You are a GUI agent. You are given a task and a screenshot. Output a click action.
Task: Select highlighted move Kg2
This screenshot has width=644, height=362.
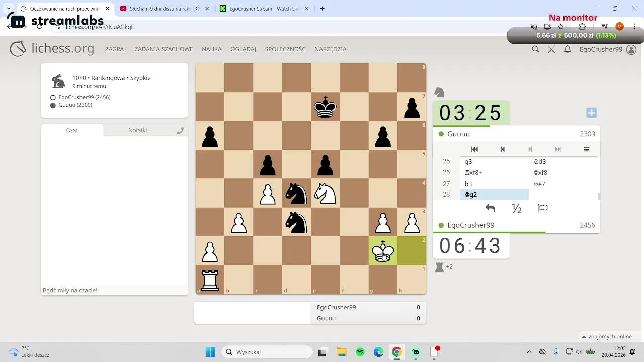[x=495, y=195]
